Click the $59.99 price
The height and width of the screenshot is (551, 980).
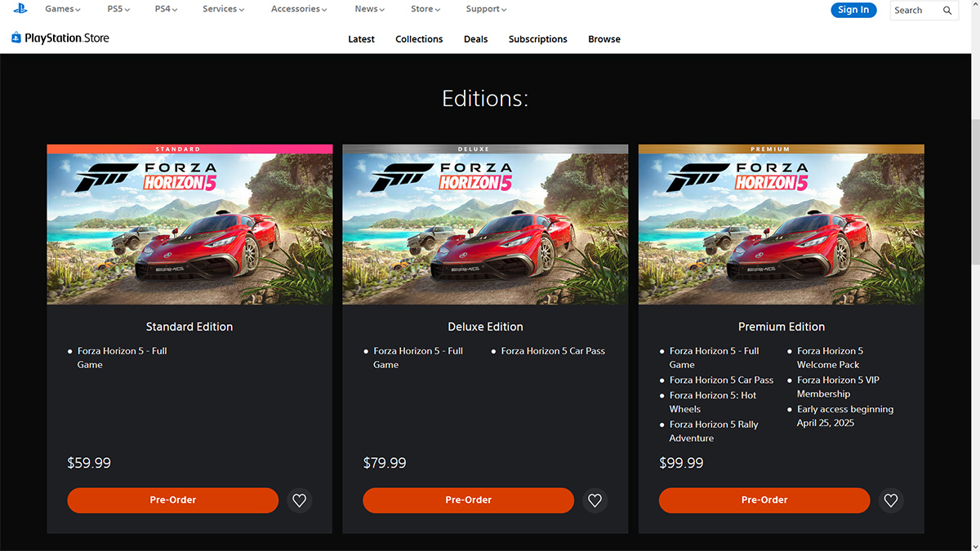coord(89,463)
